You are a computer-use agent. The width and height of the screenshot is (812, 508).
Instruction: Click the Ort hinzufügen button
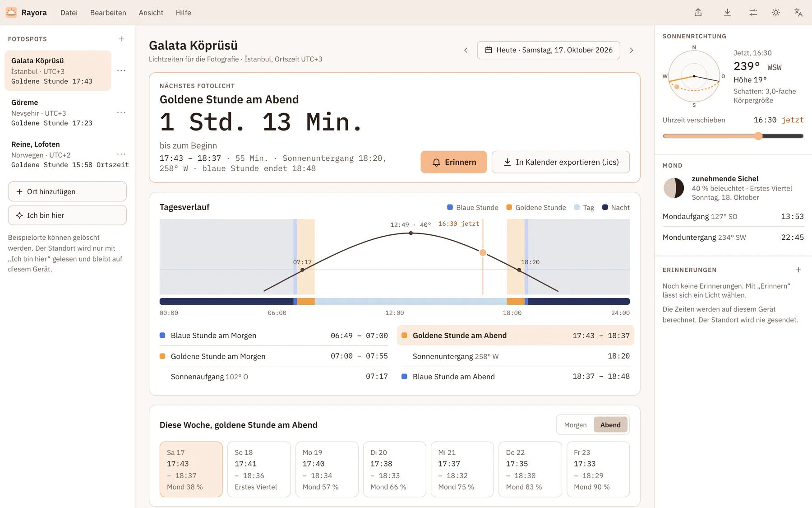pos(67,191)
